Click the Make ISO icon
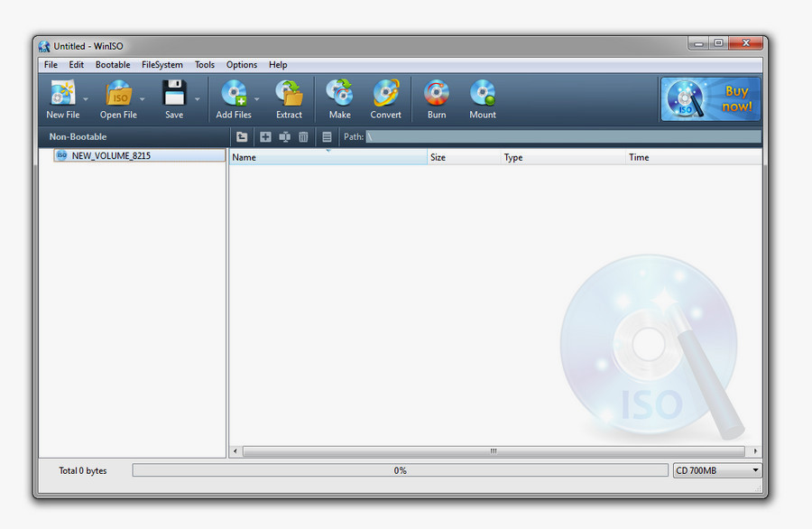 pyautogui.click(x=340, y=93)
